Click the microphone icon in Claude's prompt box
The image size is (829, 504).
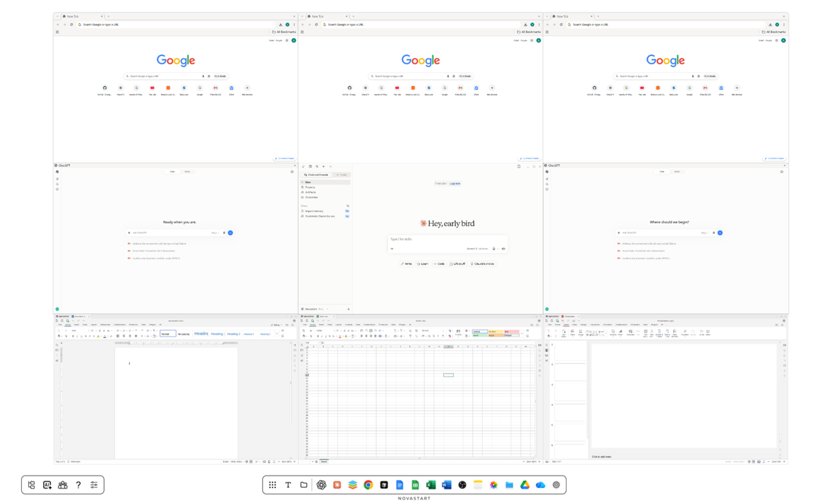(x=493, y=249)
